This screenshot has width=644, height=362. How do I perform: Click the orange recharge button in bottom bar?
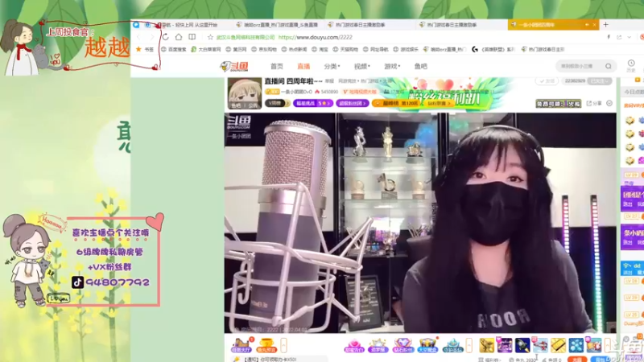tap(577, 360)
